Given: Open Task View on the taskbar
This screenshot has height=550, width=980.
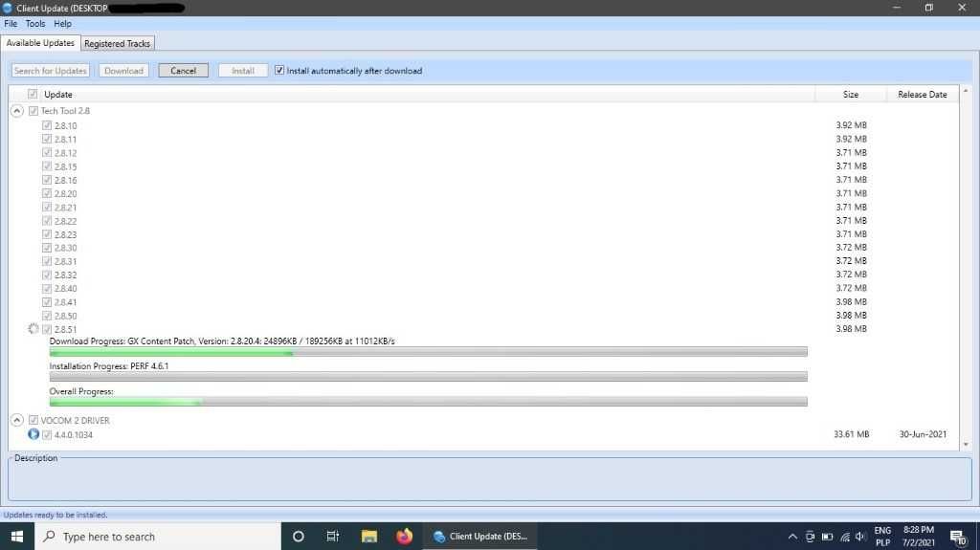Looking at the screenshot, I should [x=332, y=537].
